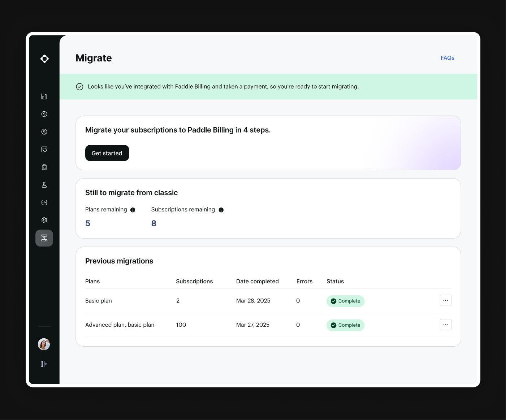Viewport: 506px width, 420px height.
Task: Open more options for Advanced plan, basic plan row
Action: point(445,325)
